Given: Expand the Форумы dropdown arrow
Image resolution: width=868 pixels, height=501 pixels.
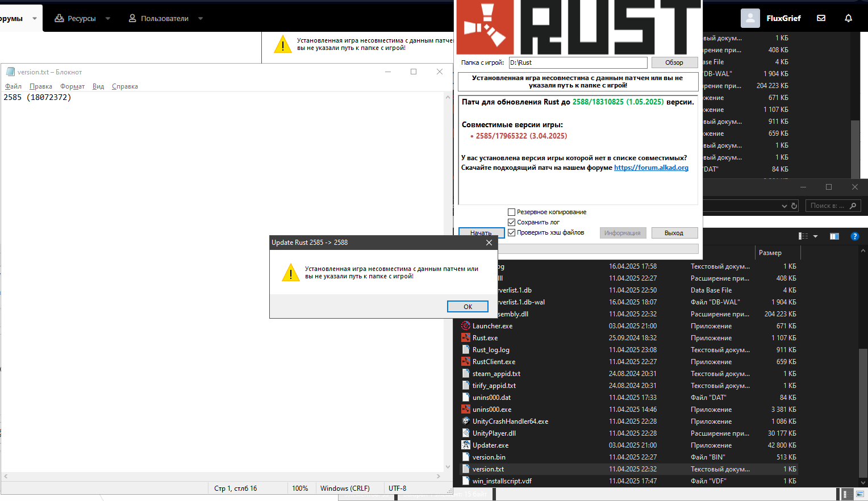Looking at the screenshot, I should [35, 18].
